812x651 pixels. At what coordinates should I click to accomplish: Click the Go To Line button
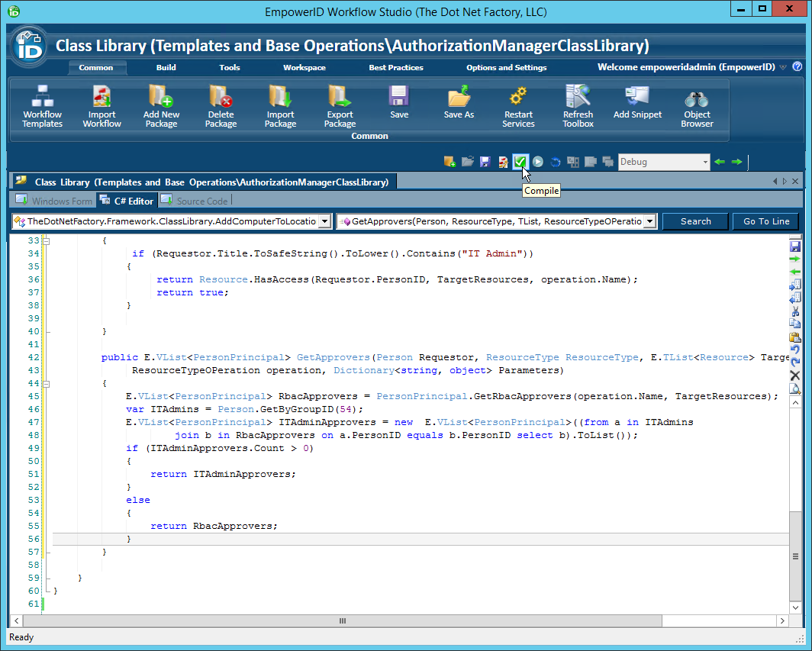765,221
